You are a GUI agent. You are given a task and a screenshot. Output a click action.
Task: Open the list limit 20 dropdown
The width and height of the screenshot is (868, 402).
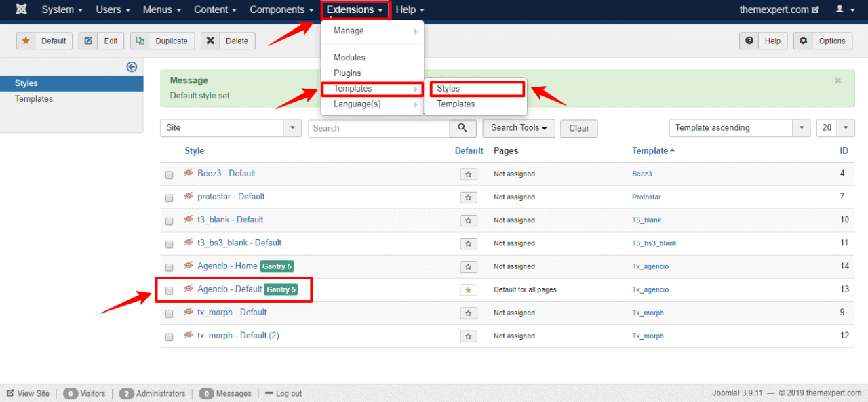835,128
